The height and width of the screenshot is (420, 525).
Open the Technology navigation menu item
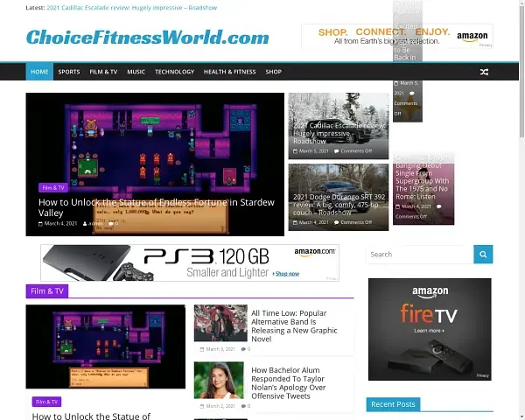click(x=174, y=72)
